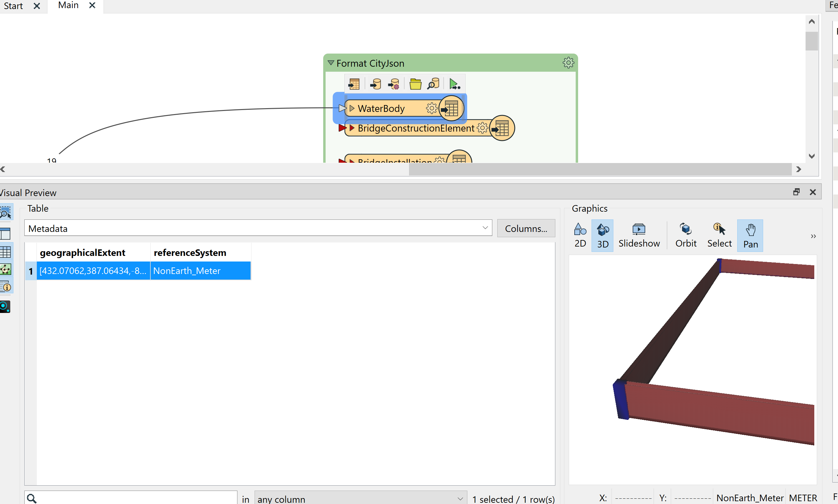Click the METER units status entry
The width and height of the screenshot is (838, 504).
click(x=803, y=498)
